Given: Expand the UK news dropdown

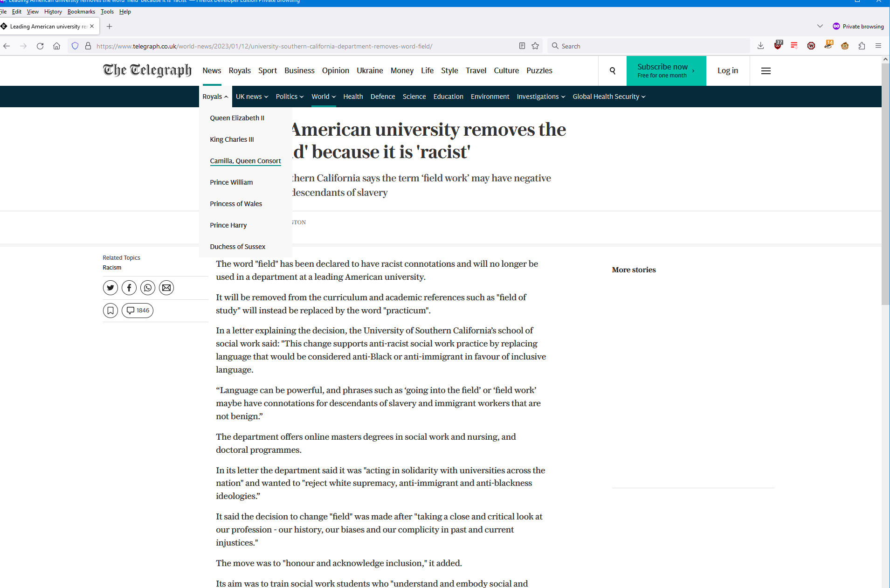Looking at the screenshot, I should [x=252, y=97].
